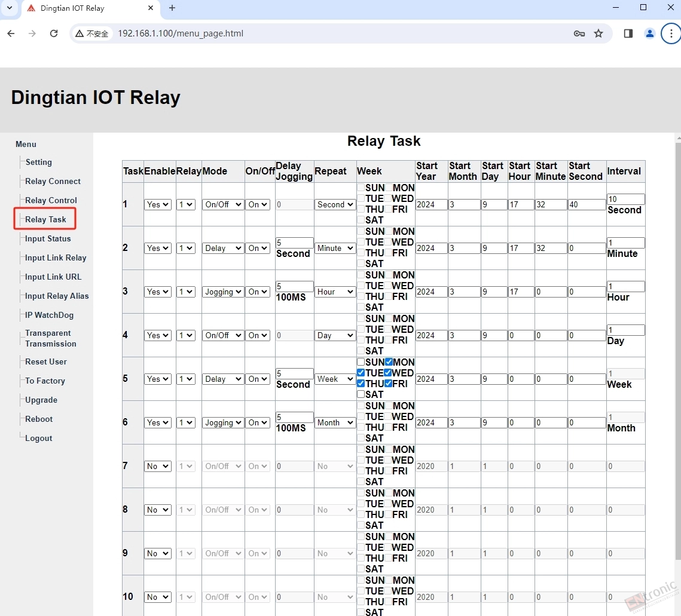Open Repeat dropdown for task 5 (Week)

pyautogui.click(x=335, y=379)
